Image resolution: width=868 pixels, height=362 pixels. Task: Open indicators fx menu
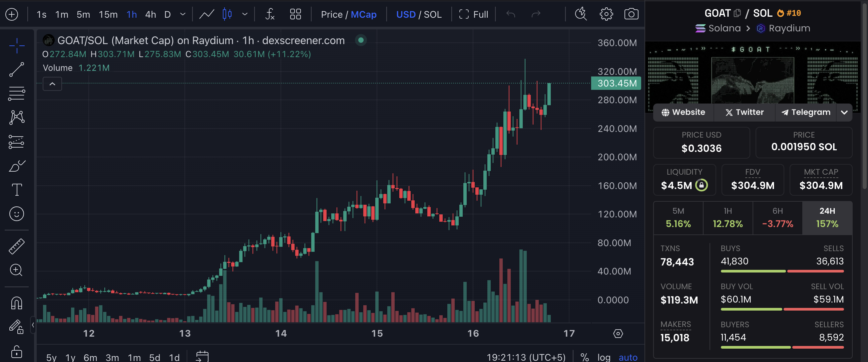coord(270,14)
